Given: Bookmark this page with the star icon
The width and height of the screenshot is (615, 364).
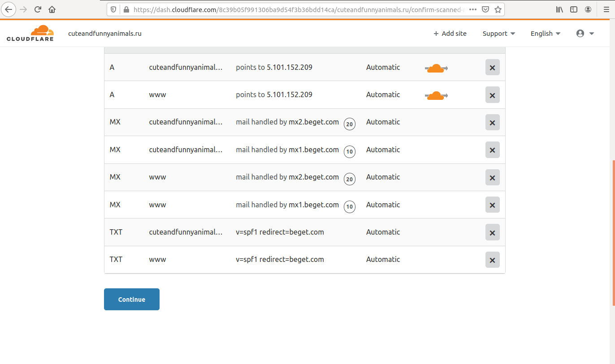Looking at the screenshot, I should [498, 9].
